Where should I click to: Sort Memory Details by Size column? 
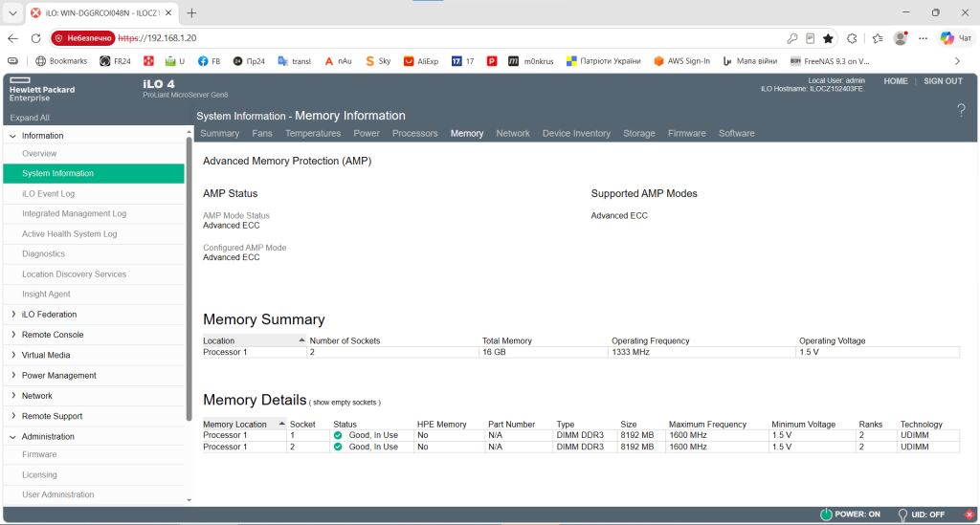point(628,425)
